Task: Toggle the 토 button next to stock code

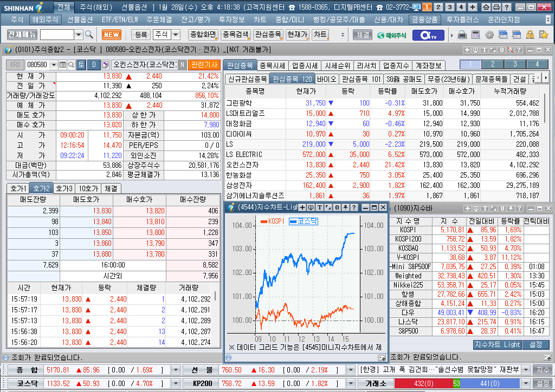Action: click(x=81, y=64)
